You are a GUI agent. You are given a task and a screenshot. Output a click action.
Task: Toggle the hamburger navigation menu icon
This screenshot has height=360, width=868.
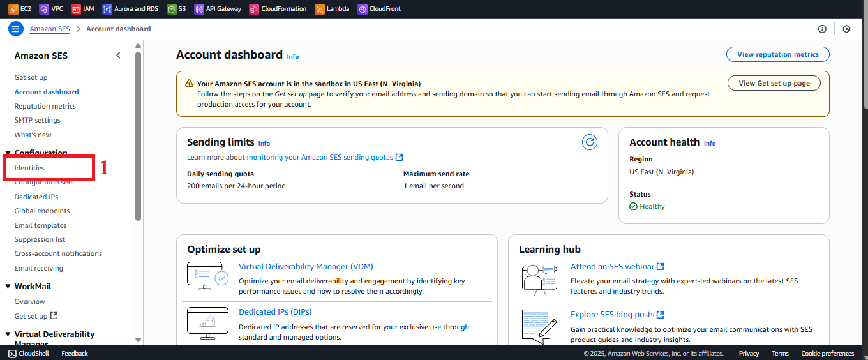[x=16, y=29]
